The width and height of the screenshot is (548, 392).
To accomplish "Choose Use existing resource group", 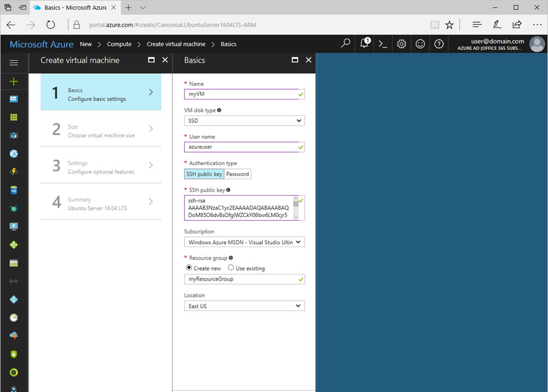I will [231, 268].
